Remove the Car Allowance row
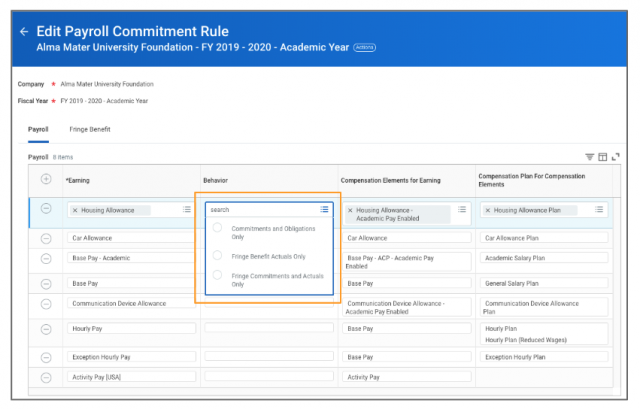640x409 pixels. pyautogui.click(x=46, y=238)
